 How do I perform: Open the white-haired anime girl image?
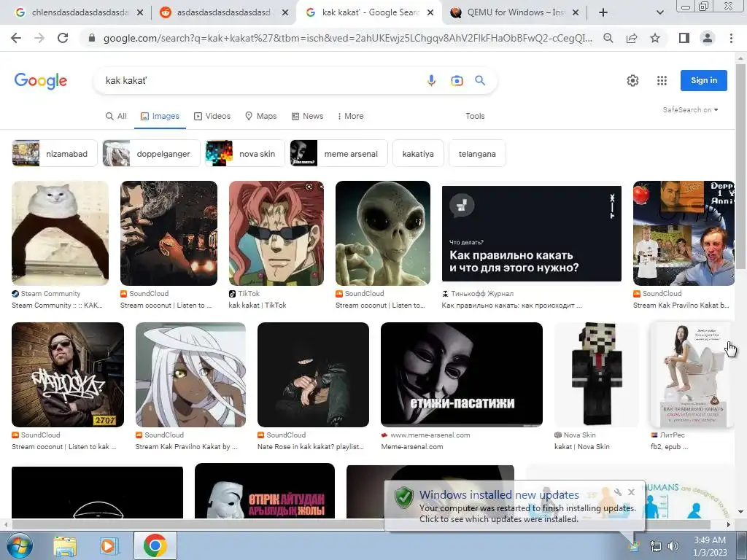pos(190,374)
